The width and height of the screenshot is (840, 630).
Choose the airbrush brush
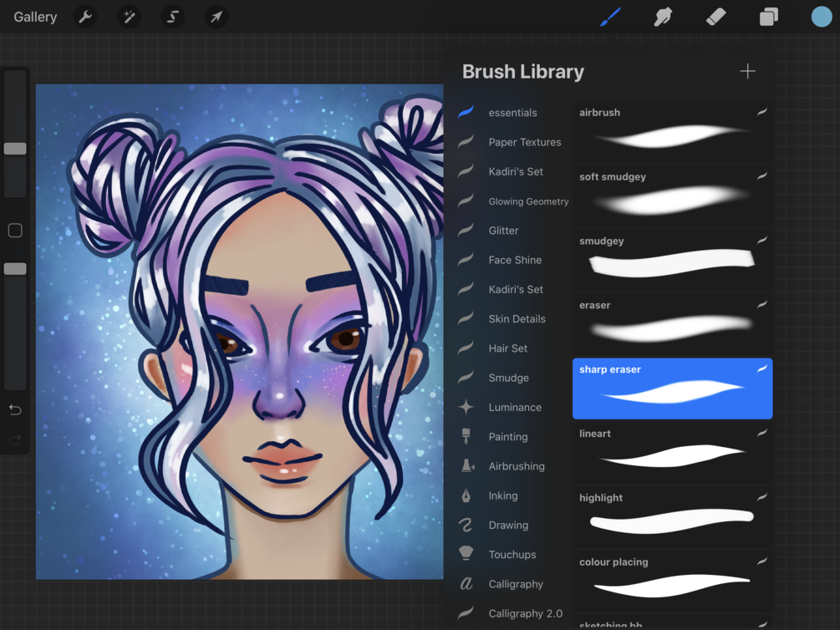(672, 132)
